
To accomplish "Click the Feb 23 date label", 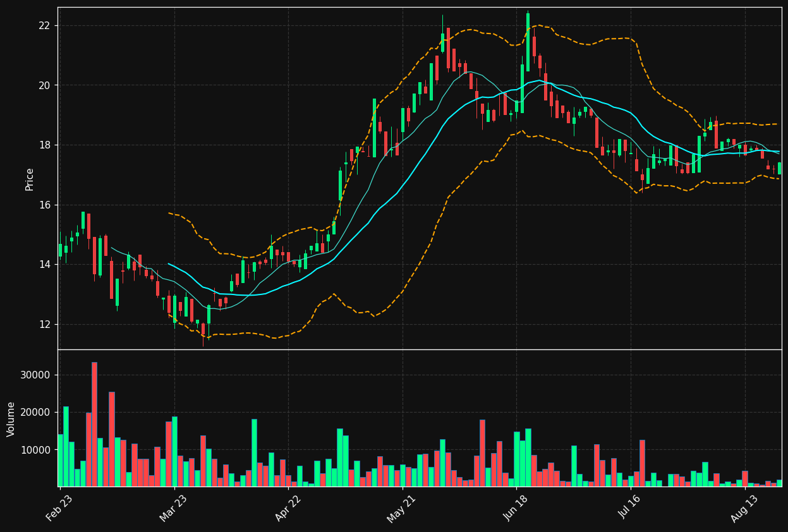I will 59,507.
